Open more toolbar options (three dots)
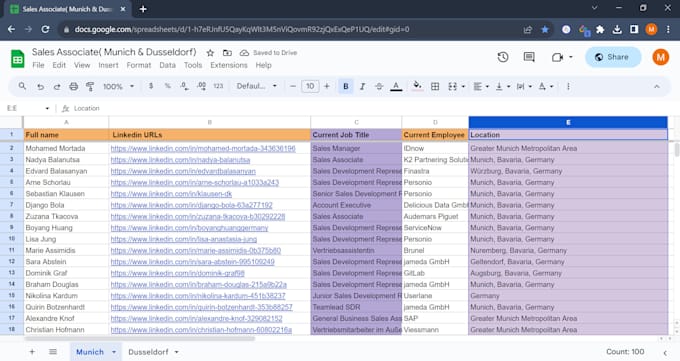Screen dimensions: 680x361 pos(568,86)
